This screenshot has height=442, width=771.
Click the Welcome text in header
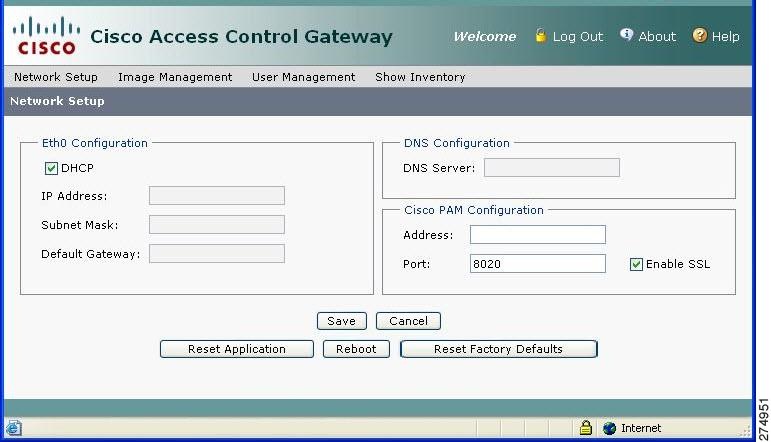[485, 36]
